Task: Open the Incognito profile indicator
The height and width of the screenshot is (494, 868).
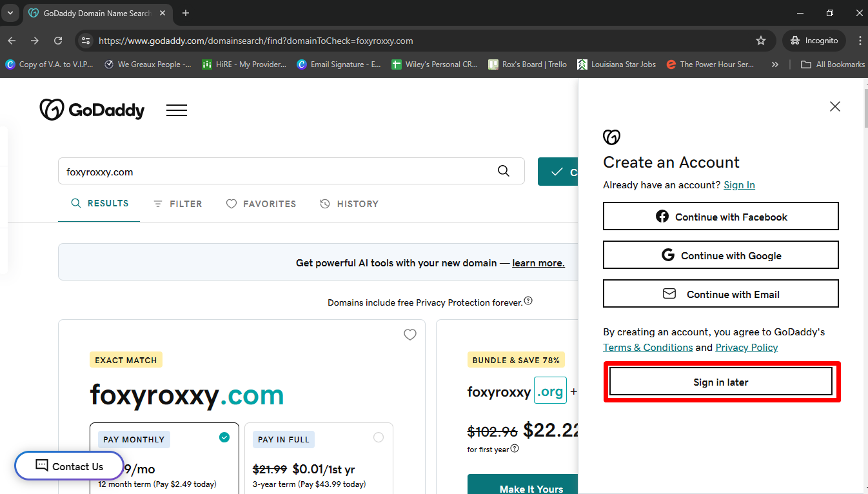Action: click(814, 41)
